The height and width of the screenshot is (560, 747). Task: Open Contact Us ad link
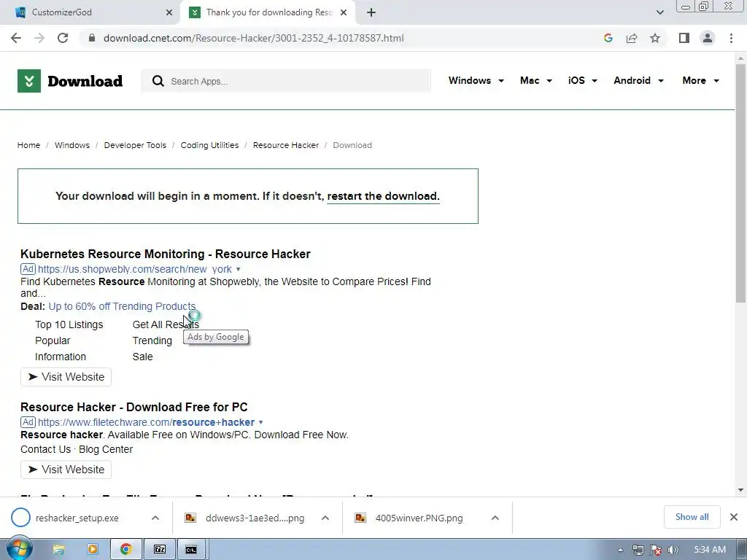coord(45,449)
